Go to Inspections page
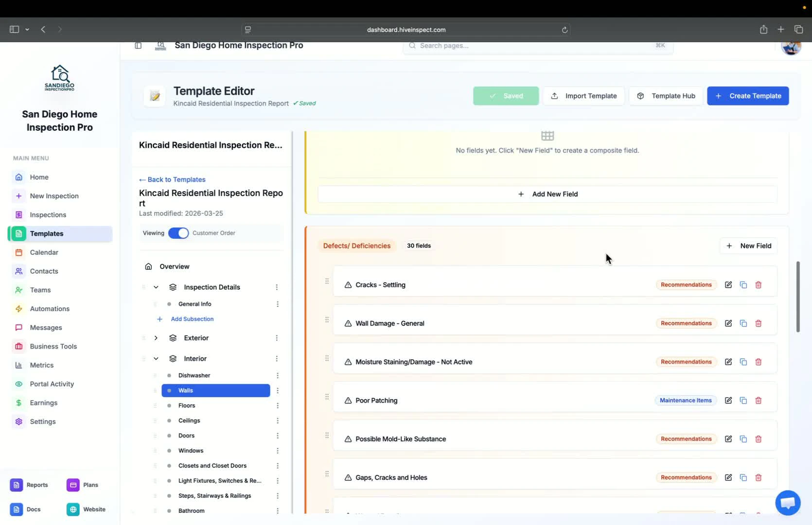 pos(62,215)
